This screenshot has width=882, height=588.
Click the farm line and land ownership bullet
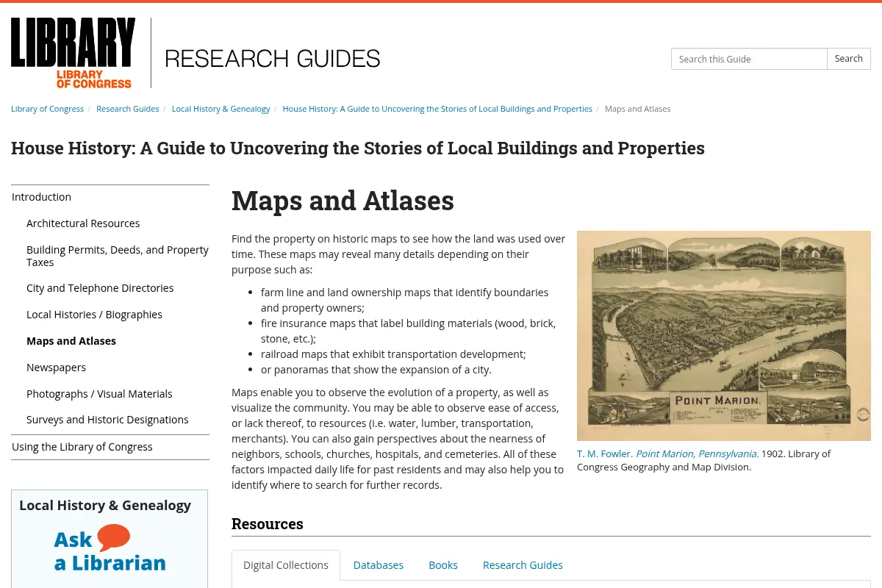coord(405,300)
